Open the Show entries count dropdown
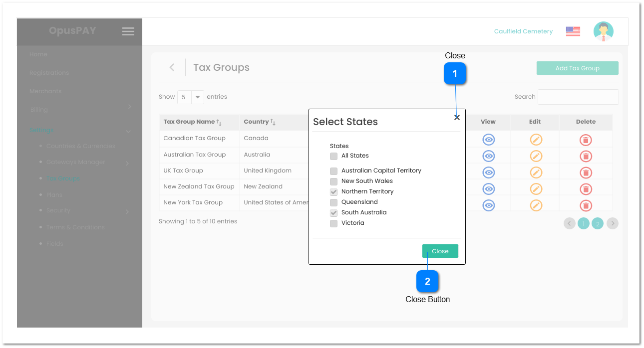 coord(191,97)
